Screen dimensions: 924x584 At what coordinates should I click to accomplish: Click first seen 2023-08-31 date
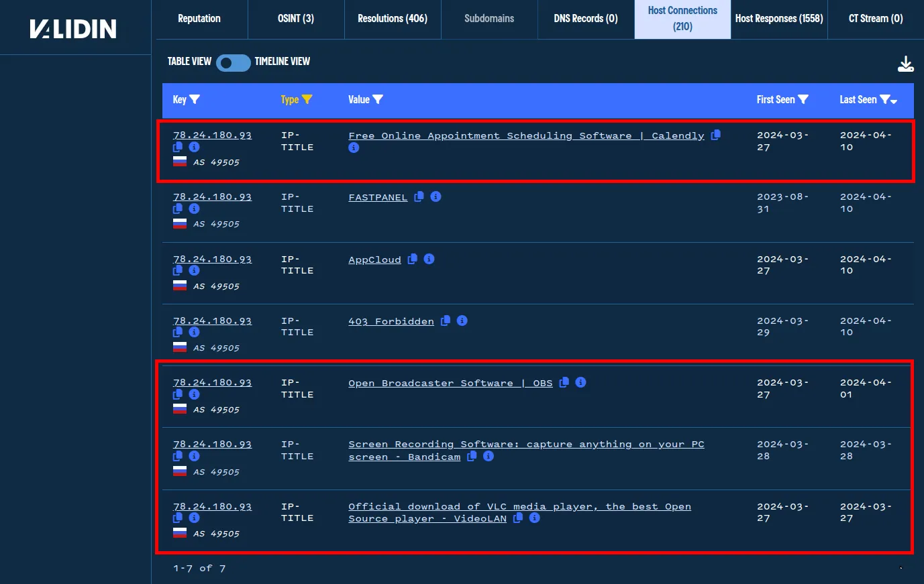(x=782, y=202)
